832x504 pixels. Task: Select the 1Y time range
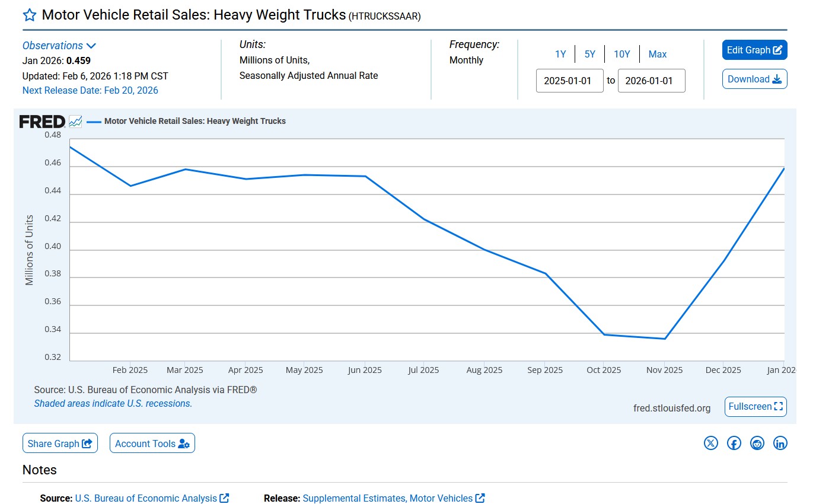(x=560, y=55)
